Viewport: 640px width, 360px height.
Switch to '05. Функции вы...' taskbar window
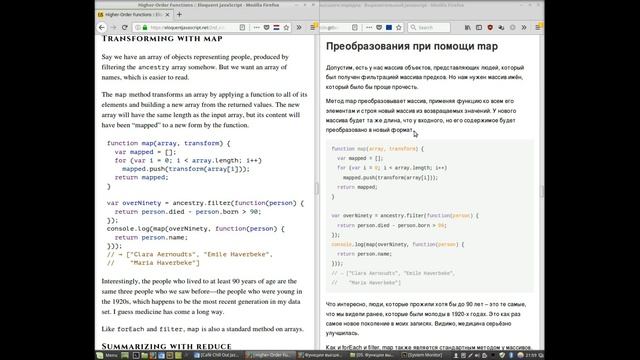[372, 356]
